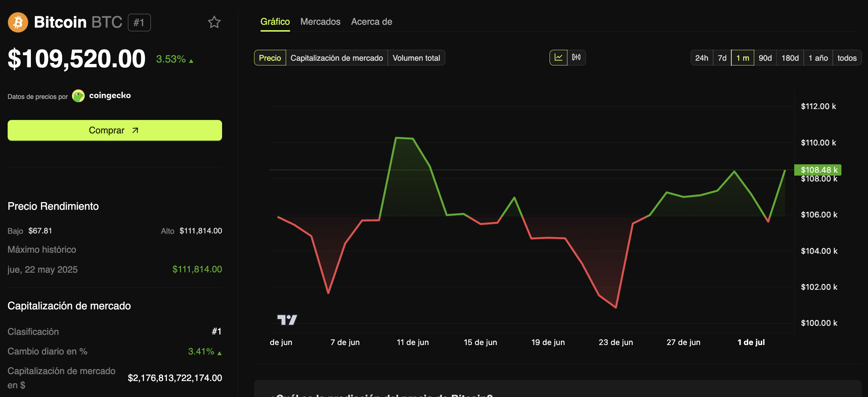Toggle the 90d time range
Viewport: 868px width, 397px height.
tap(765, 58)
